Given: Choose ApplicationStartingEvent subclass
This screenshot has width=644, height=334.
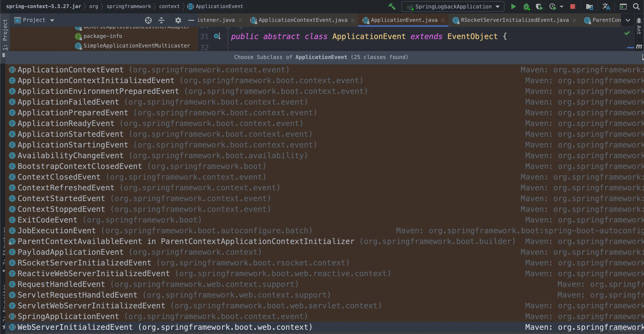Looking at the screenshot, I should pos(324,145).
